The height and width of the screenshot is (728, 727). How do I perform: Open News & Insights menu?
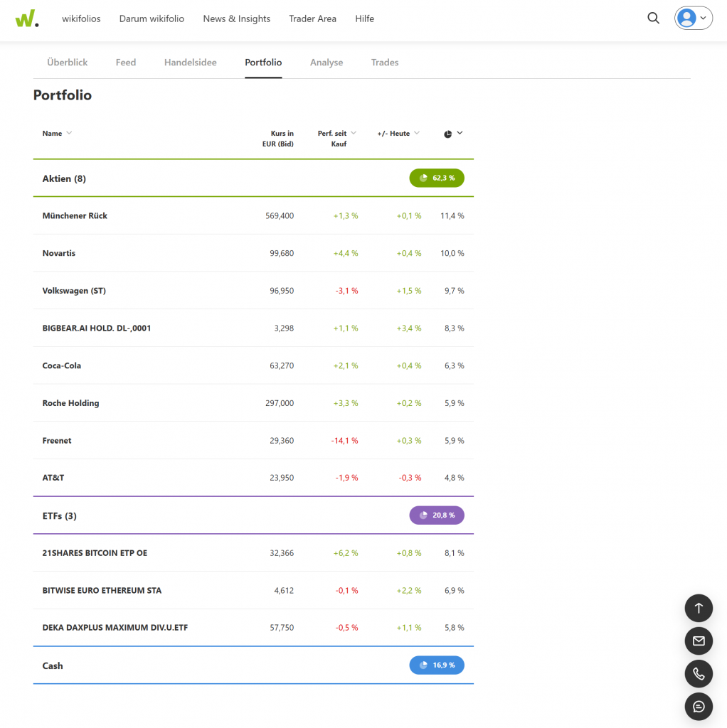click(x=236, y=18)
